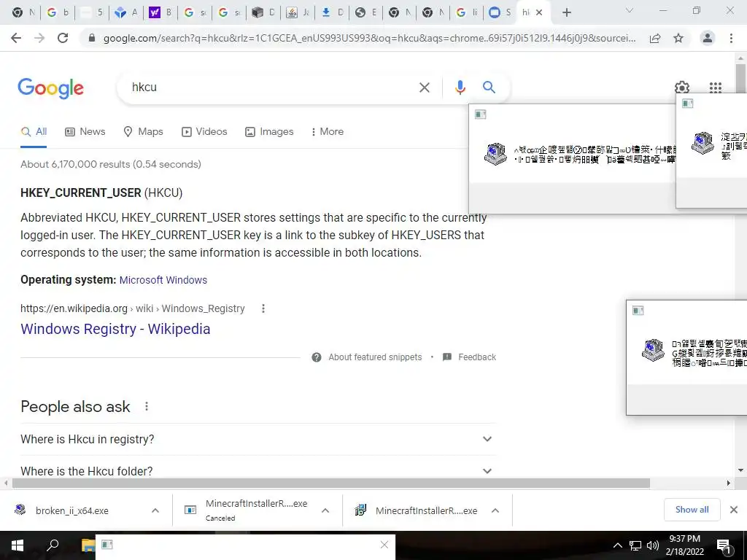Reload the current Google page
The height and width of the screenshot is (560, 747).
(x=63, y=38)
